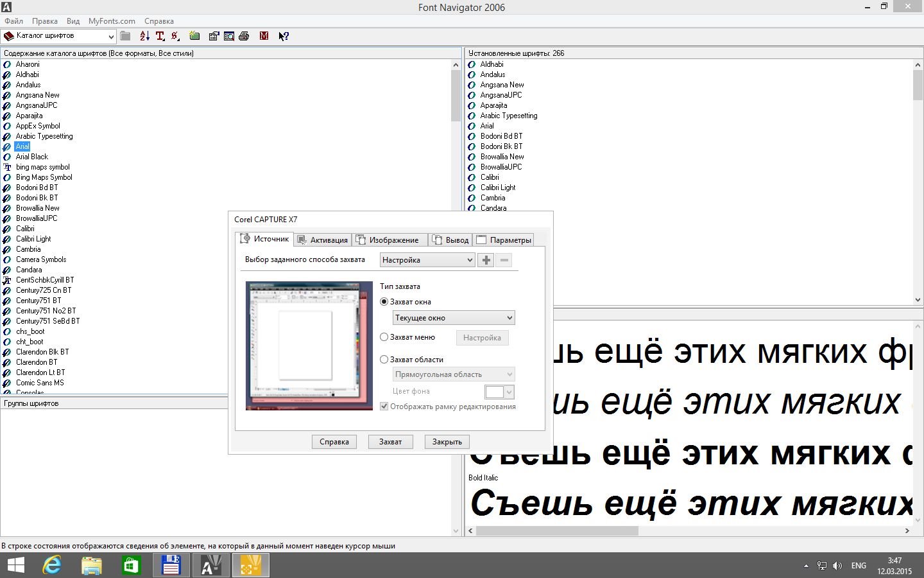The image size is (924, 578).
Task: Click the network tray icon
Action: [x=821, y=566]
